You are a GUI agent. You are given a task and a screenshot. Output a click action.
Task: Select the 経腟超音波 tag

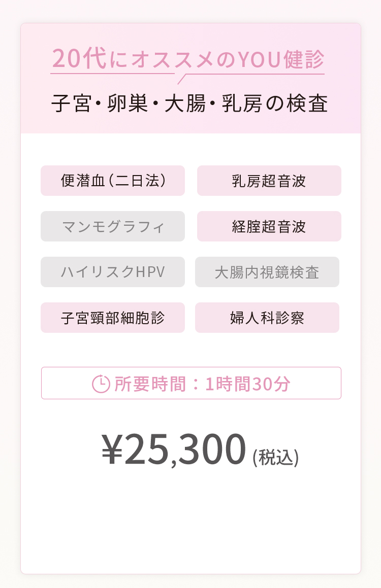coord(269,226)
